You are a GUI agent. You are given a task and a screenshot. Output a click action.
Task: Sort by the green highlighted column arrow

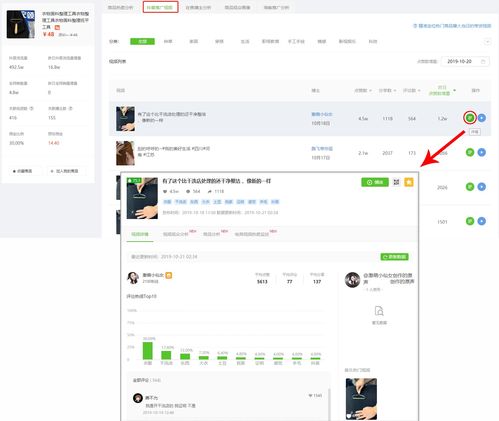(455, 90)
